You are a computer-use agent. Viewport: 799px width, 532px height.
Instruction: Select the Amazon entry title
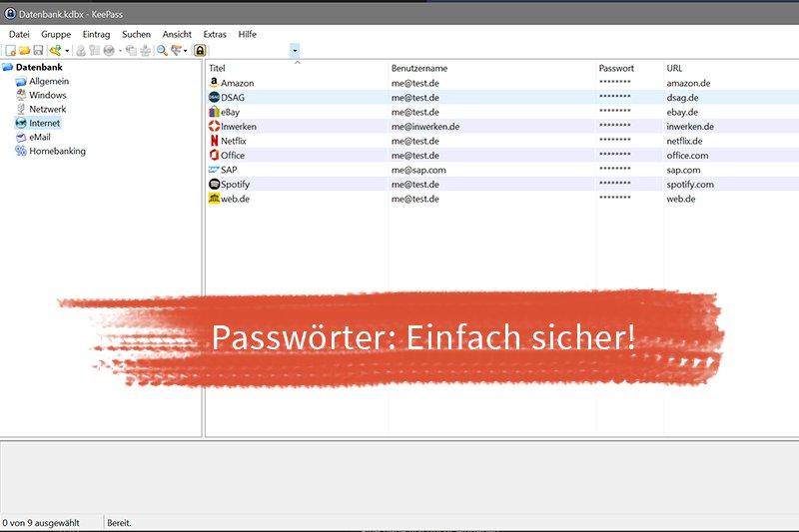238,83
